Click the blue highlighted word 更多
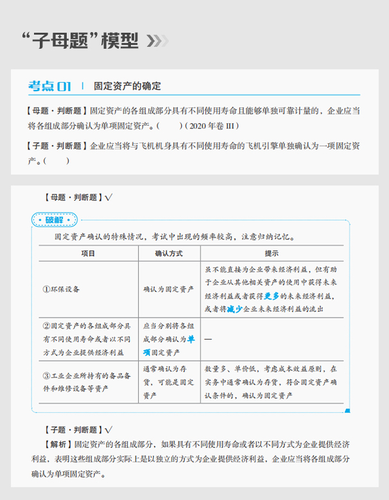Viewport: 389px width, 500px height. [271, 296]
